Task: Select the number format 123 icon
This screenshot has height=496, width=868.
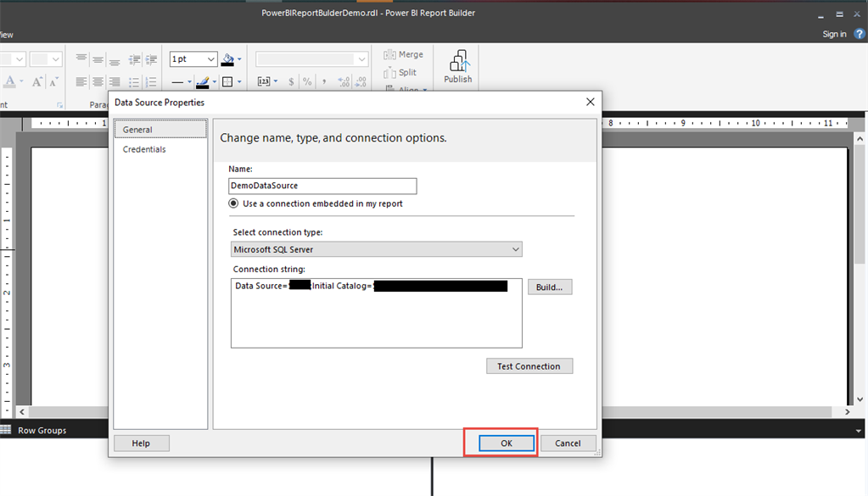Action: 264,81
